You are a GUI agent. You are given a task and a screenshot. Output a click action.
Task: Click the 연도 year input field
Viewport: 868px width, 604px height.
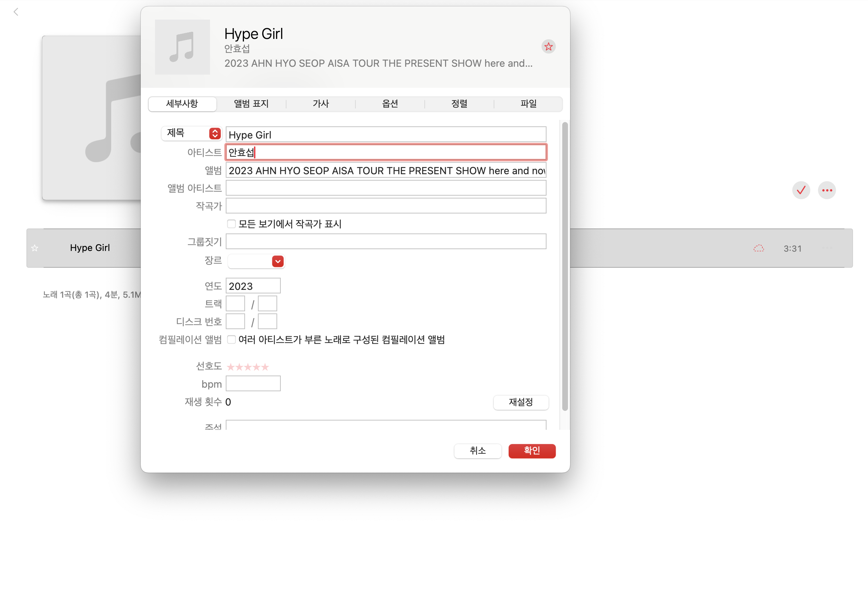point(253,286)
